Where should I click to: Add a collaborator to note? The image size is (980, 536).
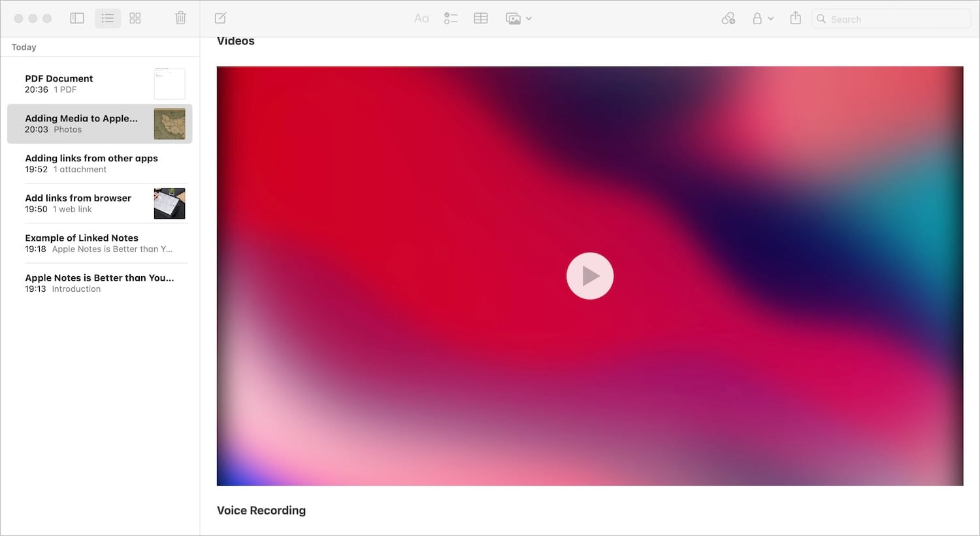[x=728, y=18]
